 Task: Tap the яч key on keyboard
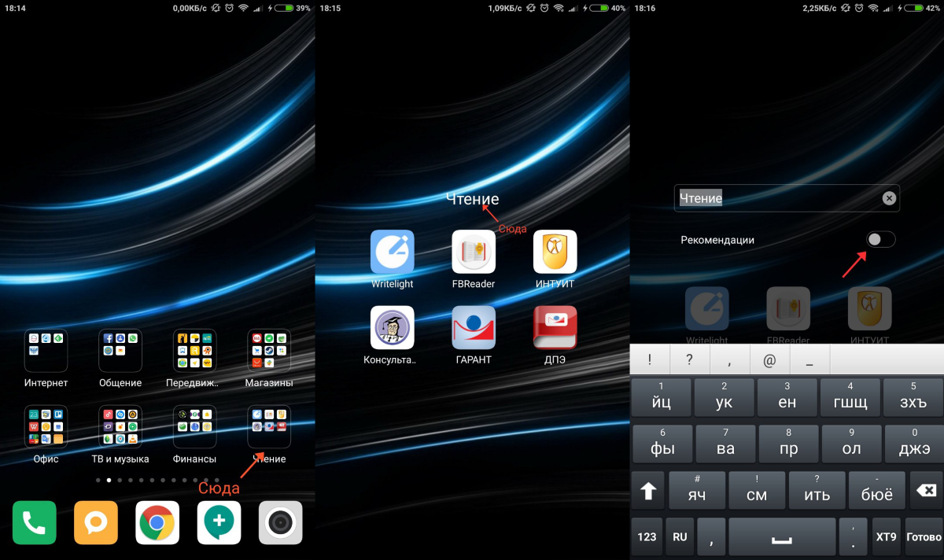click(697, 490)
